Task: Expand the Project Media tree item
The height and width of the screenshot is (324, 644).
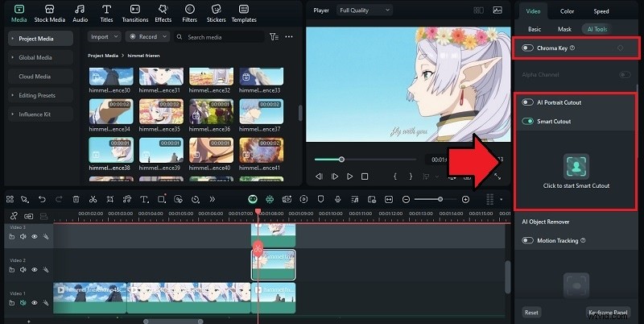Action: pyautogui.click(x=13, y=39)
